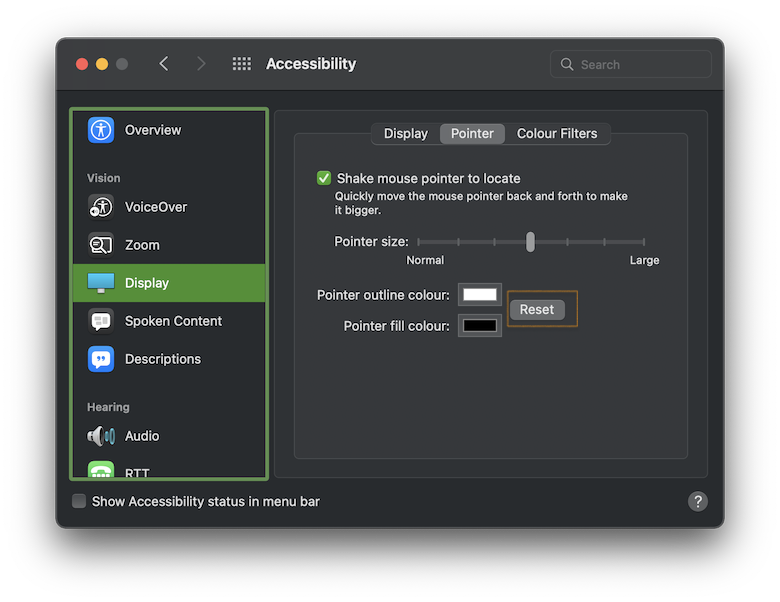
Task: Enable Show Accessibility status in menu bar
Action: pos(79,501)
